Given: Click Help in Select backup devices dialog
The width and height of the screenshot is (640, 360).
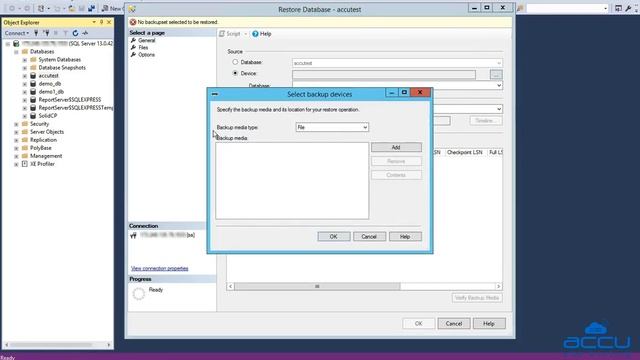Looking at the screenshot, I should tap(405, 237).
